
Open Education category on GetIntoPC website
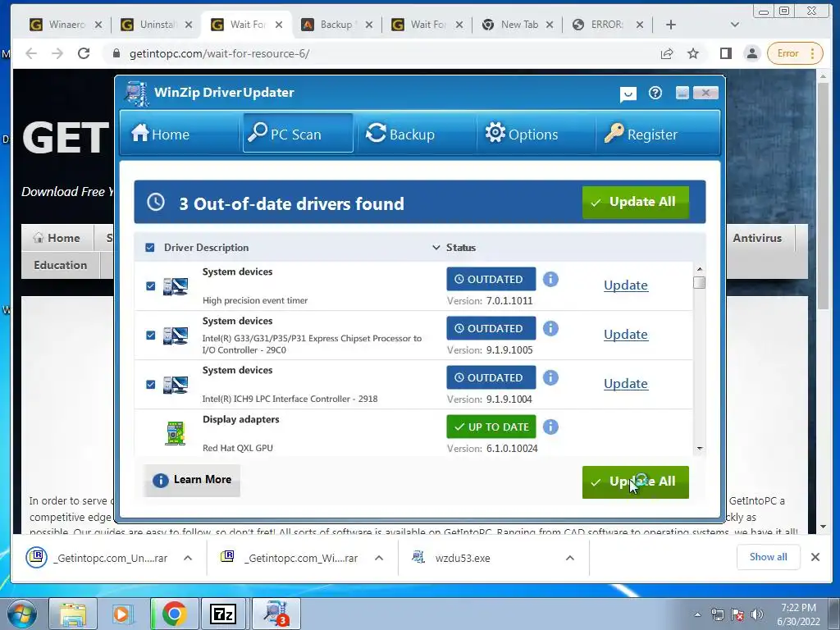(x=60, y=265)
